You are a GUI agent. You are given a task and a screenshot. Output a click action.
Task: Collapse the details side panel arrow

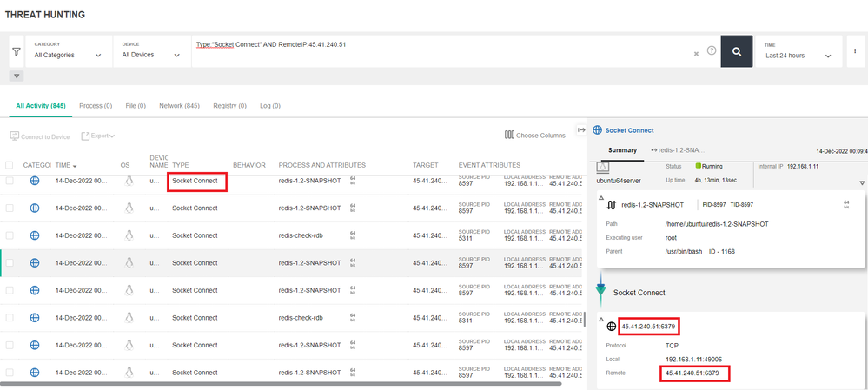tap(581, 130)
